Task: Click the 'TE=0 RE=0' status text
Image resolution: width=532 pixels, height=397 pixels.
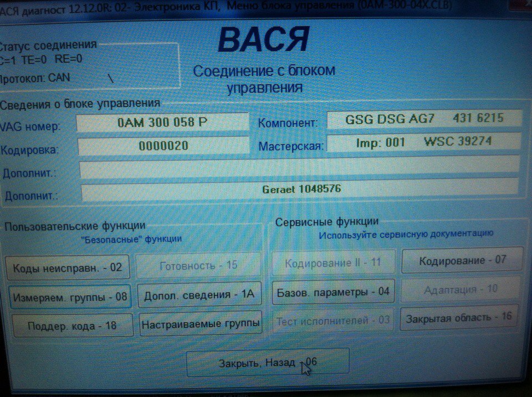Action: pyautogui.click(x=52, y=59)
